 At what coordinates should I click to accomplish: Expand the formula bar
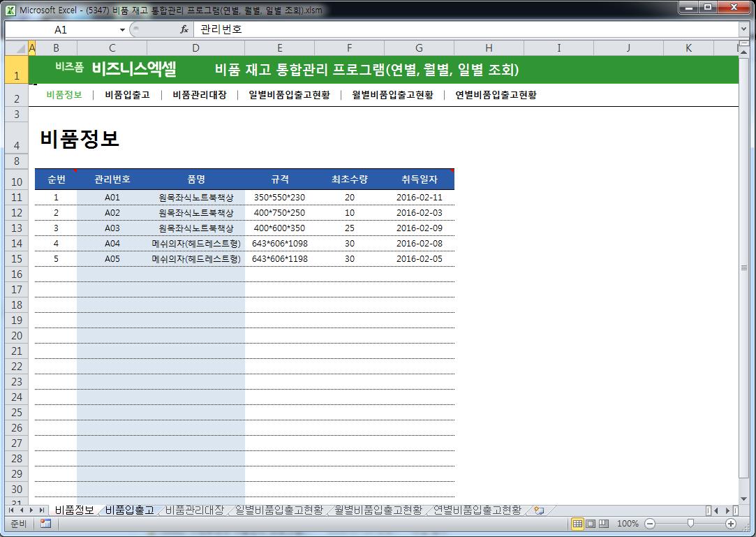click(743, 29)
